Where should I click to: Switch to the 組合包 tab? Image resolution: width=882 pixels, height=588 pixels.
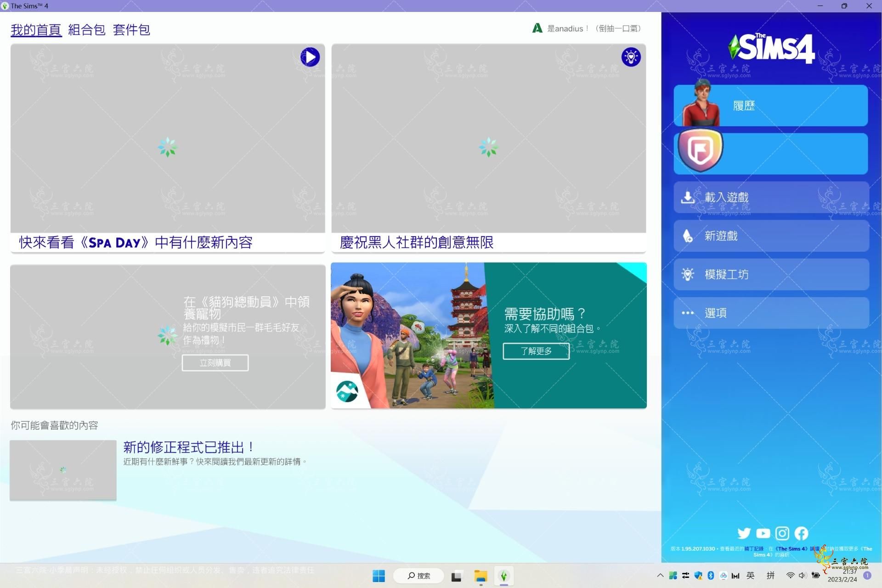pos(87,30)
